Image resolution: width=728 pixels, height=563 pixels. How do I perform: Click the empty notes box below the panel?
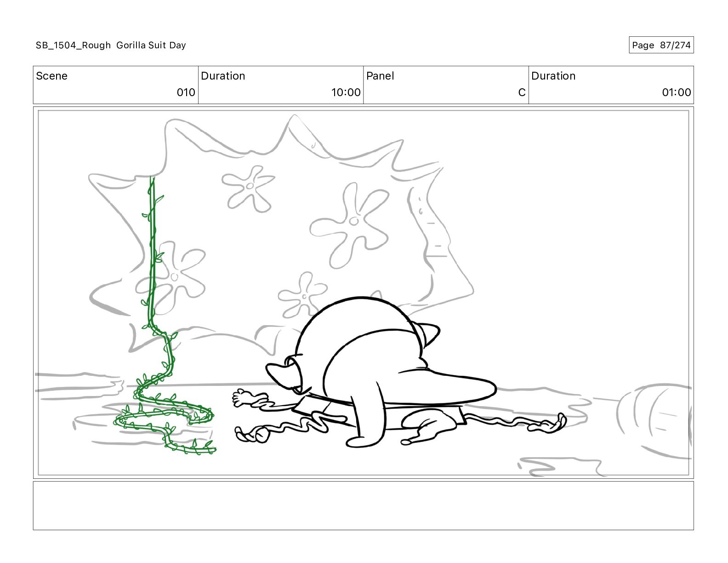[x=363, y=506]
